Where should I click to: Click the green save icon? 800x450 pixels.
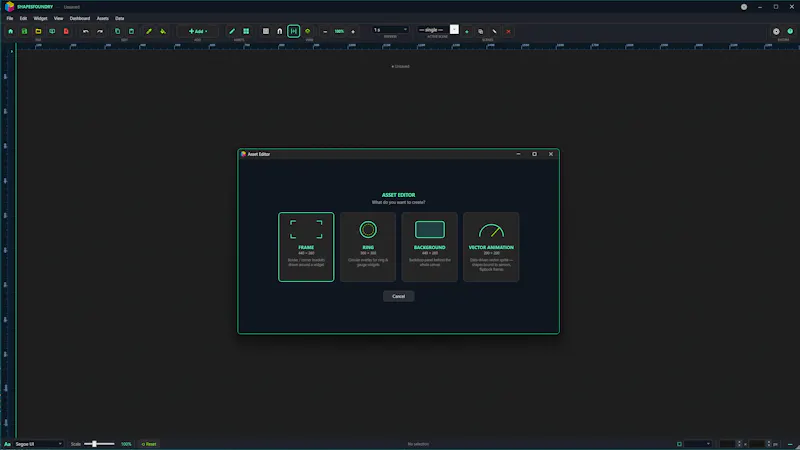(24, 31)
